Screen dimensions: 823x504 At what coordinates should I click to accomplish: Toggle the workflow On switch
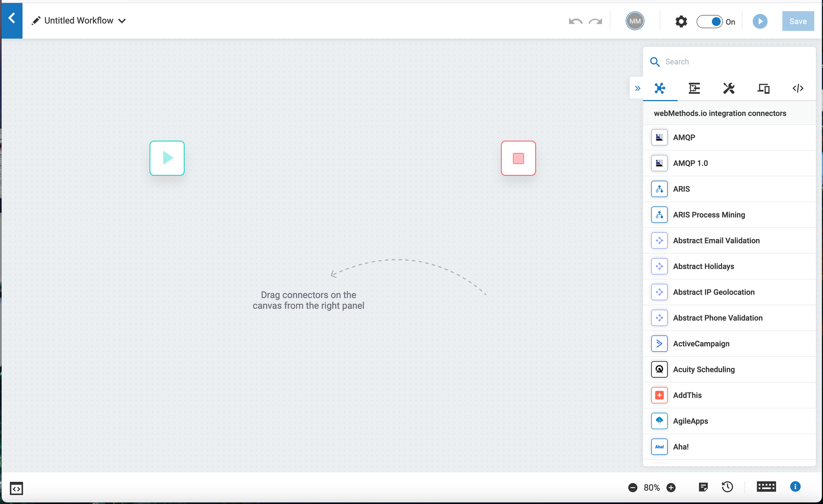[709, 21]
